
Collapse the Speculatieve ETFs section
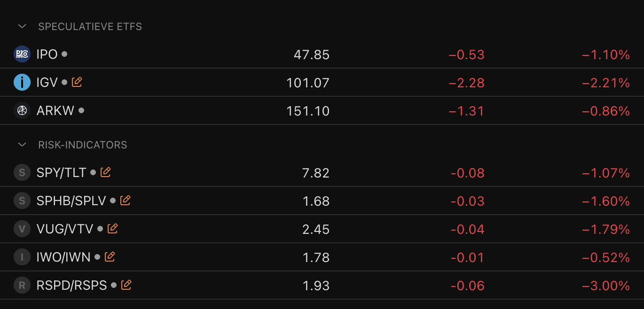click(22, 26)
